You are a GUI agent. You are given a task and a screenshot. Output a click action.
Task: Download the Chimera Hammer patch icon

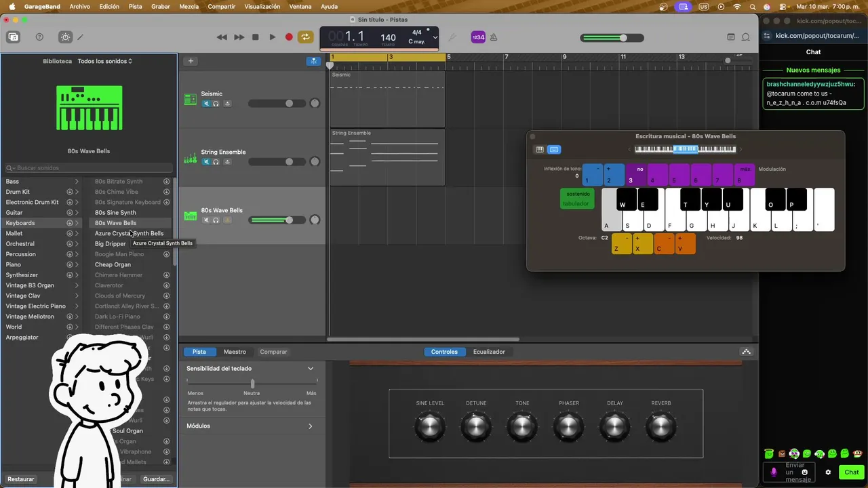coord(166,275)
